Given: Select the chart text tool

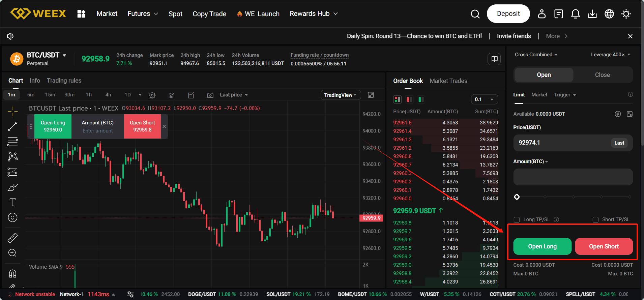Looking at the screenshot, I should coord(12,202).
